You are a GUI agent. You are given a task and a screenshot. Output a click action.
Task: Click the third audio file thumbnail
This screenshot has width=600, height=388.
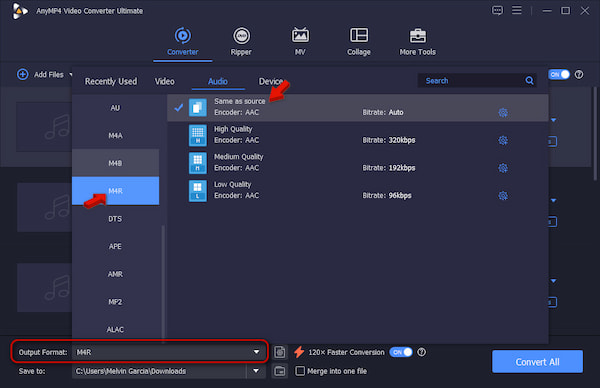(x=45, y=288)
